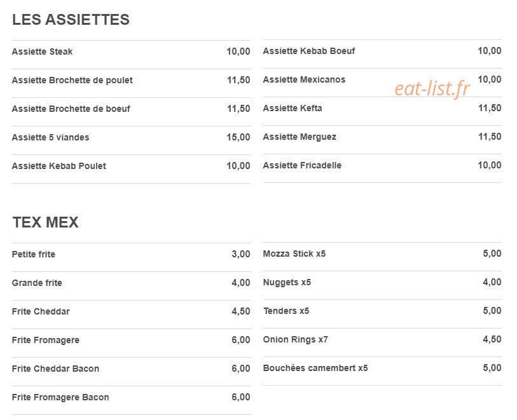Choose Frite Cheddar Bacon entry

(x=131, y=369)
